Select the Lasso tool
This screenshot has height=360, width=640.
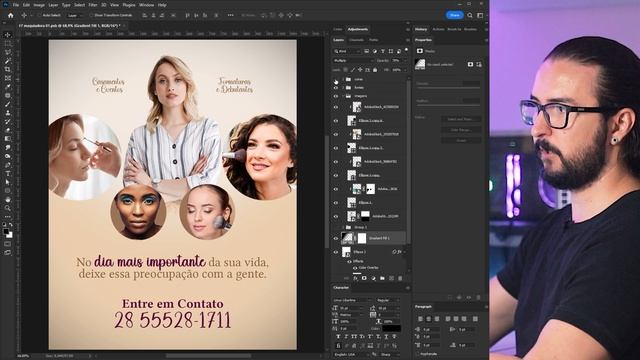click(x=7, y=52)
